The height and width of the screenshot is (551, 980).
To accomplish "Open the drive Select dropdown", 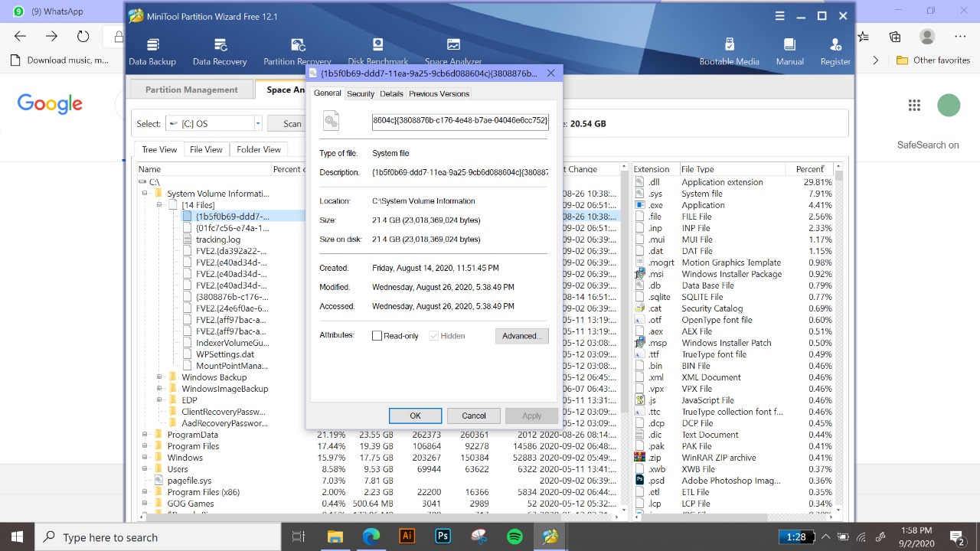I will click(214, 123).
